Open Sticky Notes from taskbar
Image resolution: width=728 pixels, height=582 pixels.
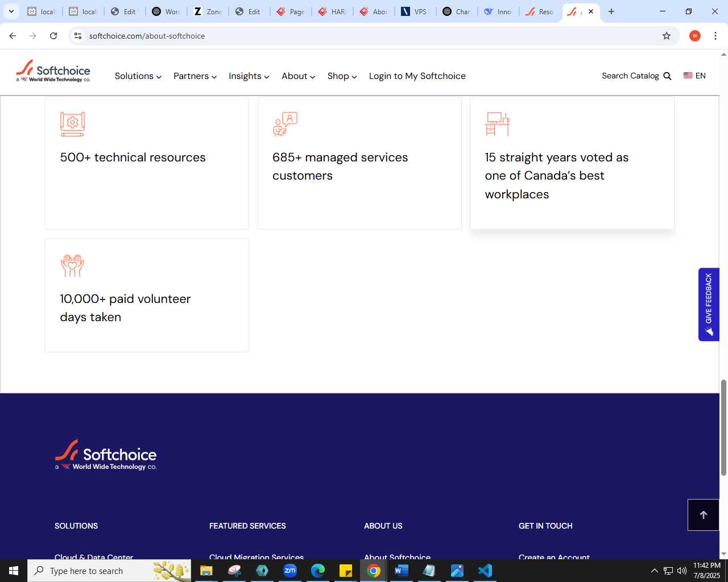(x=345, y=571)
